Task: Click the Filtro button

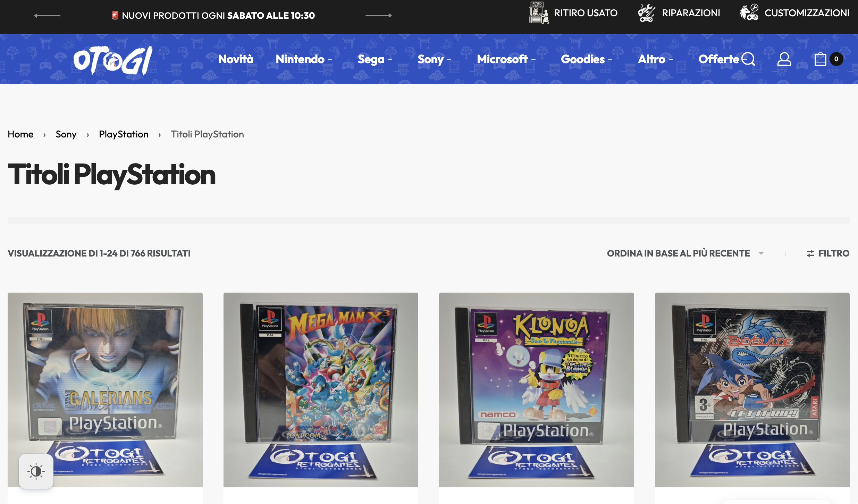Action: tap(828, 253)
